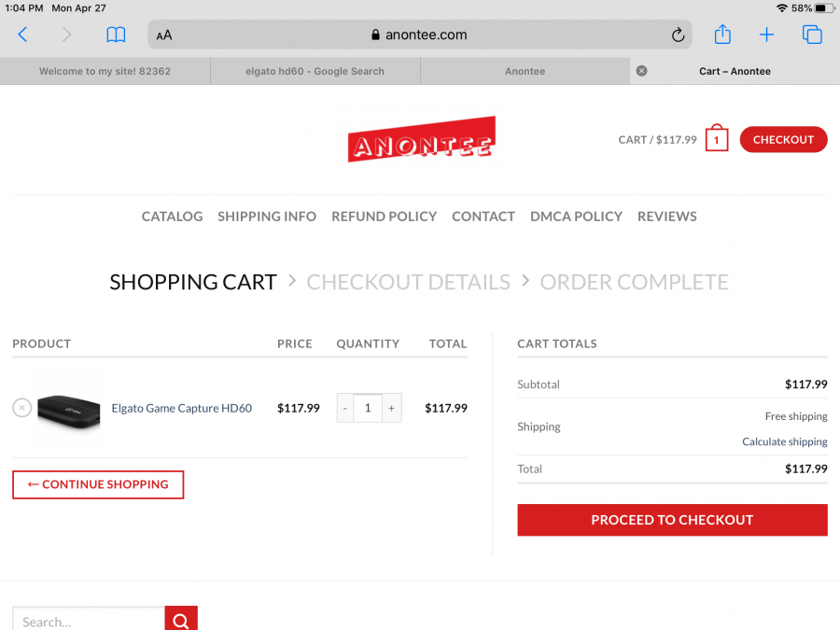
Task: Click the Elgato HD60 product thumbnail
Action: [x=68, y=408]
